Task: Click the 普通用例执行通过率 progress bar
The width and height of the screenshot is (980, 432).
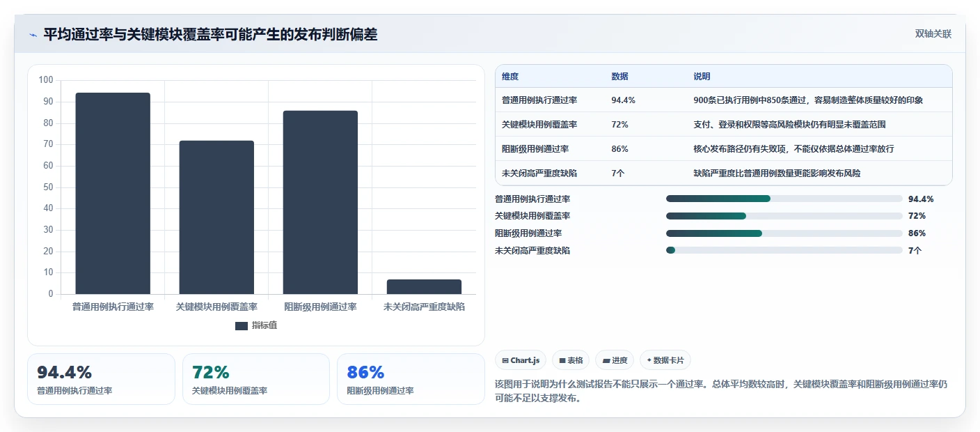Action: (784, 199)
